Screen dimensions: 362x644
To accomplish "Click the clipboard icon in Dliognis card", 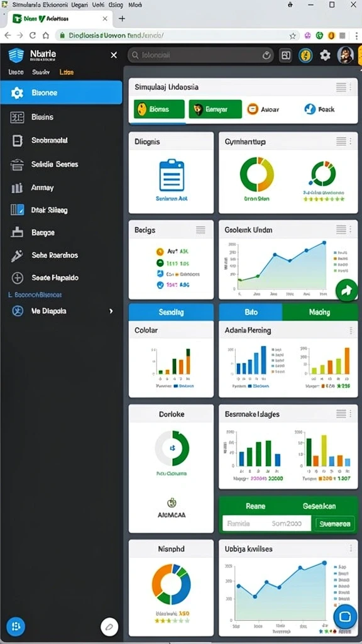I will [172, 175].
